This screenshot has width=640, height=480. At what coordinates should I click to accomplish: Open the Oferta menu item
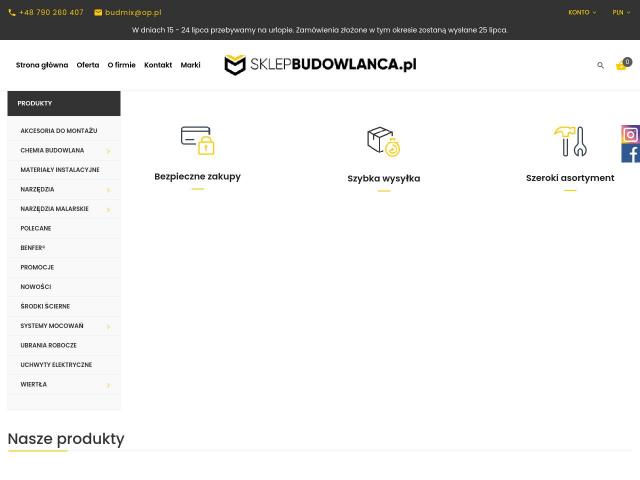pos(88,65)
